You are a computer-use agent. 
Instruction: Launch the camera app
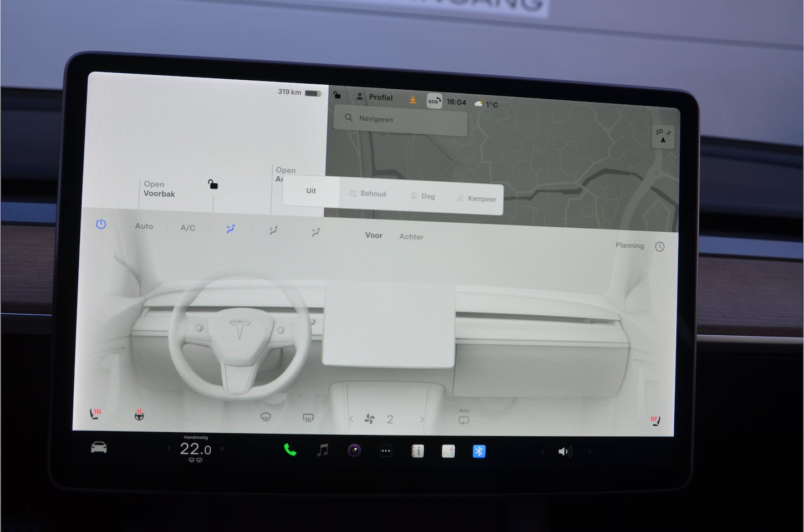pyautogui.click(x=354, y=451)
